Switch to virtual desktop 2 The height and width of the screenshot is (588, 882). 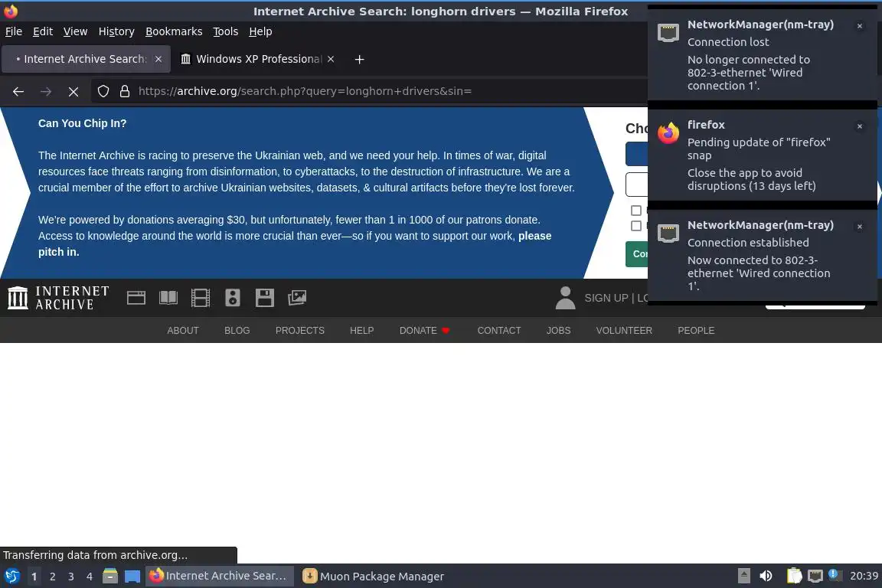[x=52, y=577]
